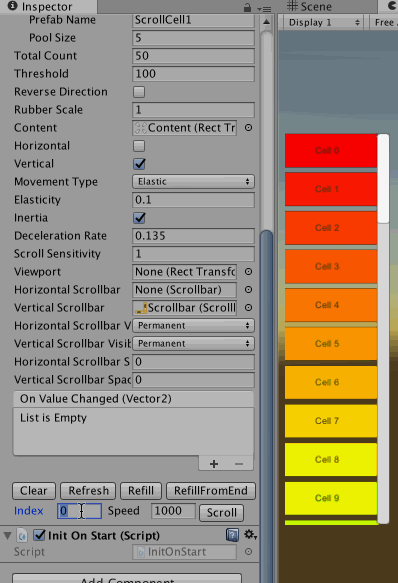This screenshot has width=398, height=583.
Task: Open Vertical Scrollbar Visibility dropdown
Action: [x=193, y=343]
